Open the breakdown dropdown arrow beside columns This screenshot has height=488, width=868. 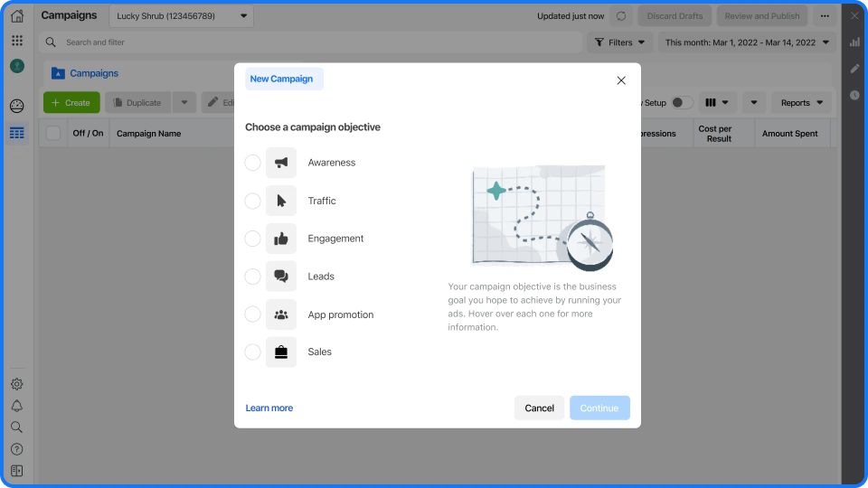[x=754, y=103]
